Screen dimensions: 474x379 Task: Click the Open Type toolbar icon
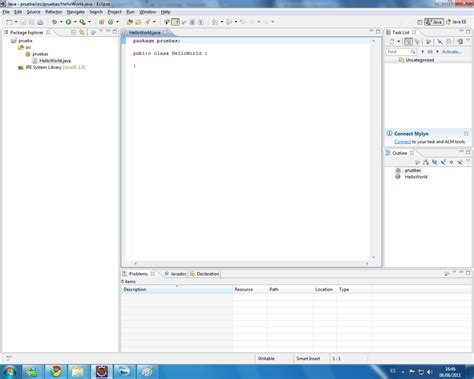click(130, 22)
